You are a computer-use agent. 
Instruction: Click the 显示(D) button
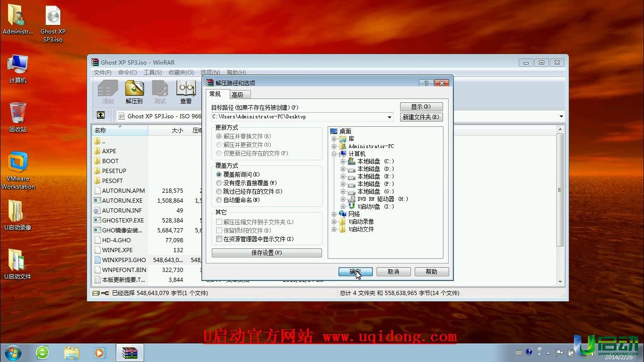pos(421,107)
